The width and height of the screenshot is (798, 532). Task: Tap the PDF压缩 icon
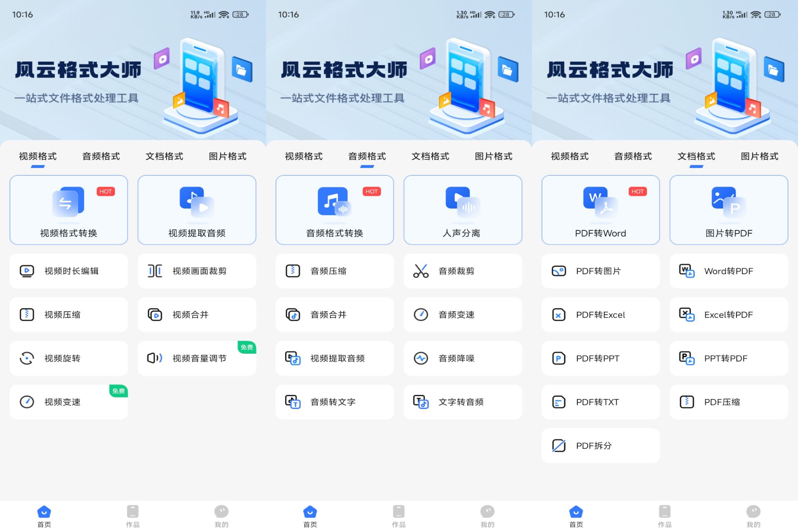click(687, 402)
